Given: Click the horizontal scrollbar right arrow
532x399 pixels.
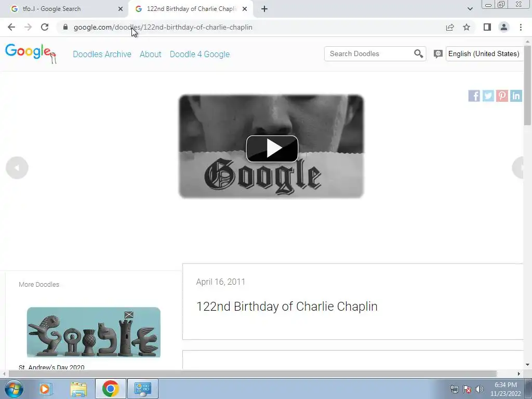Looking at the screenshot, I should [519, 374].
